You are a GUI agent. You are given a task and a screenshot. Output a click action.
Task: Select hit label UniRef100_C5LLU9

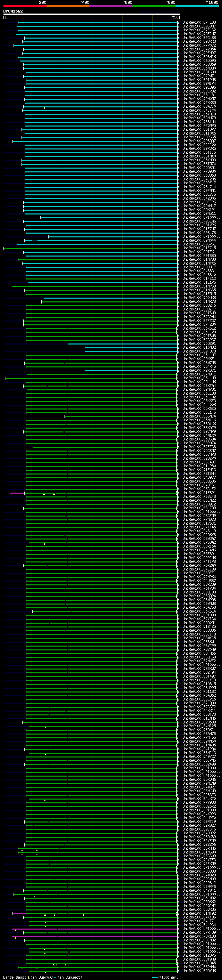click(x=199, y=379)
